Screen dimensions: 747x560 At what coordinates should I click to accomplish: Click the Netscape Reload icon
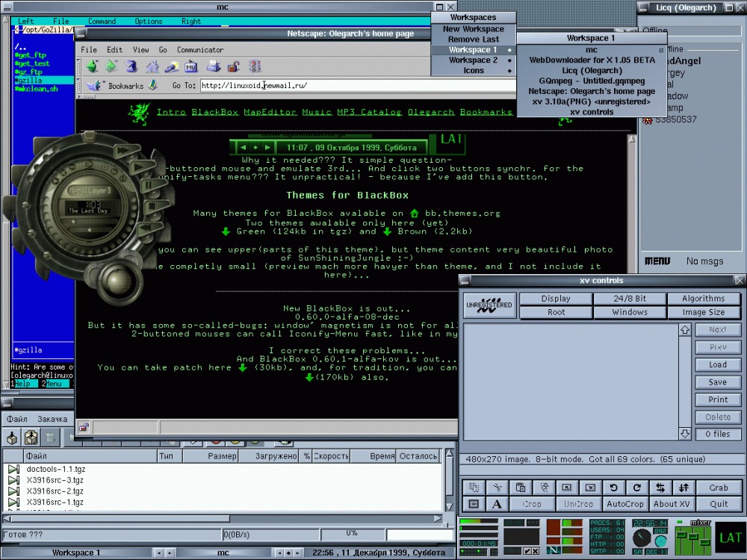tap(131, 66)
